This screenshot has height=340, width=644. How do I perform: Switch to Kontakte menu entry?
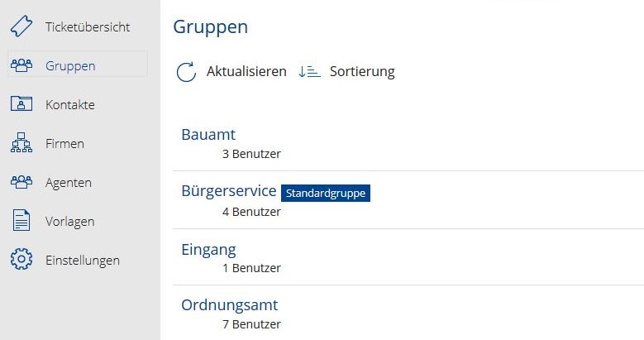click(x=70, y=104)
